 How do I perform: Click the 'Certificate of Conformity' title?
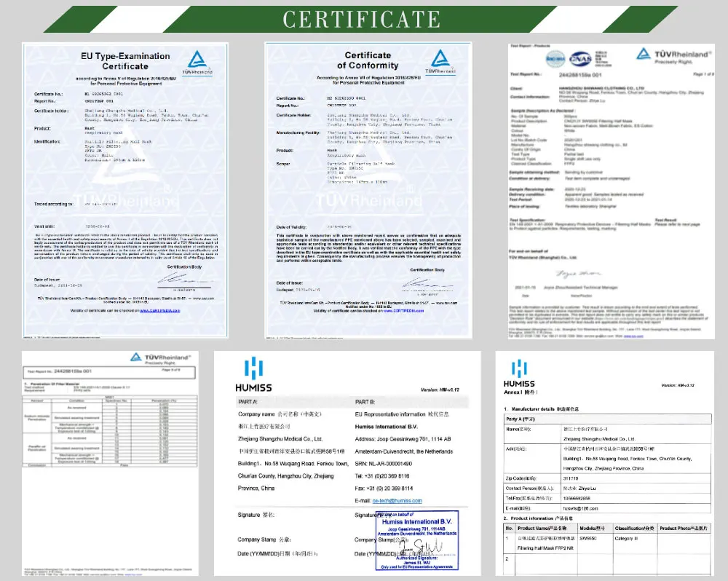point(368,60)
